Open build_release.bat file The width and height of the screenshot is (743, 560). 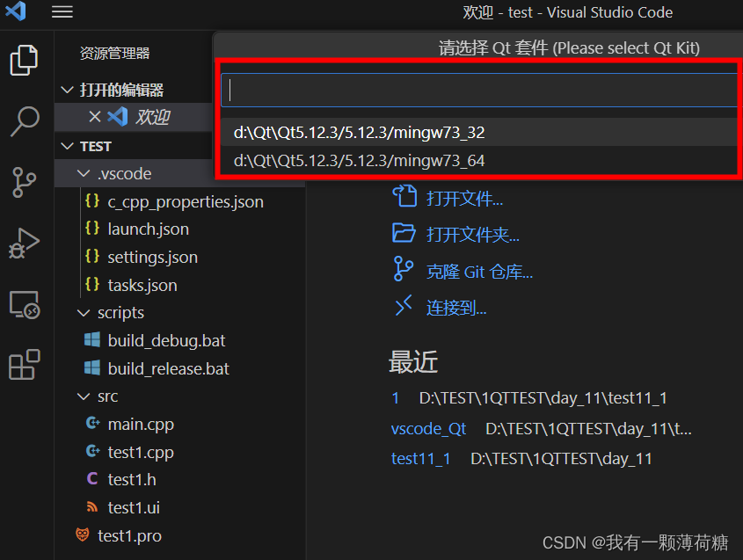pos(168,368)
